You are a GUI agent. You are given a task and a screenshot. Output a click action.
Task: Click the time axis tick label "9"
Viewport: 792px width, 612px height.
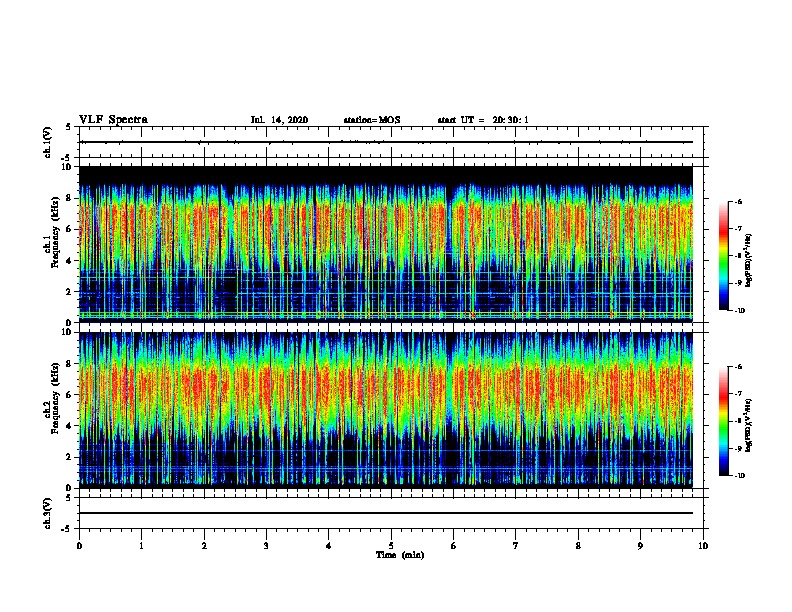(x=640, y=546)
